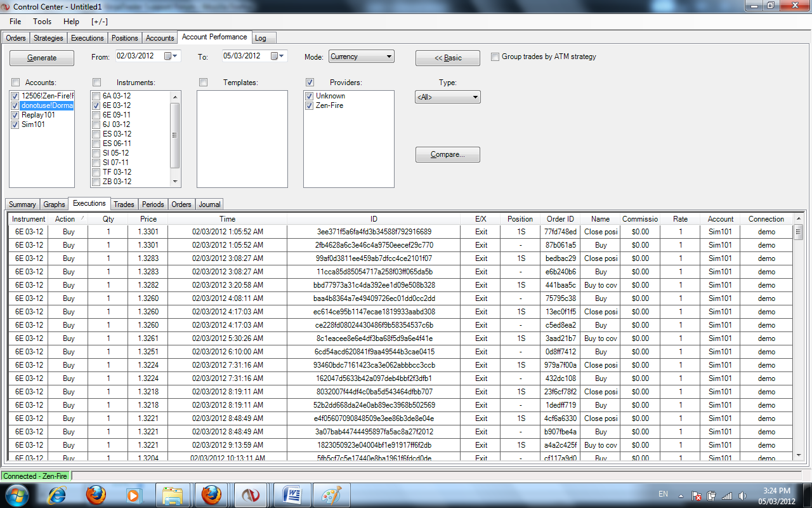Screen dimensions: 812x508
Task: Open the Tools menu
Action: [43, 22]
